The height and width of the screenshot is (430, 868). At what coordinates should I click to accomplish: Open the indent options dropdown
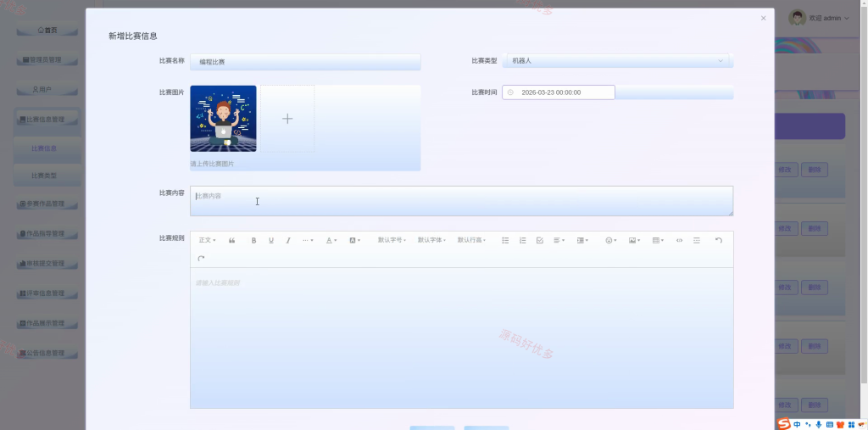[582, 241]
